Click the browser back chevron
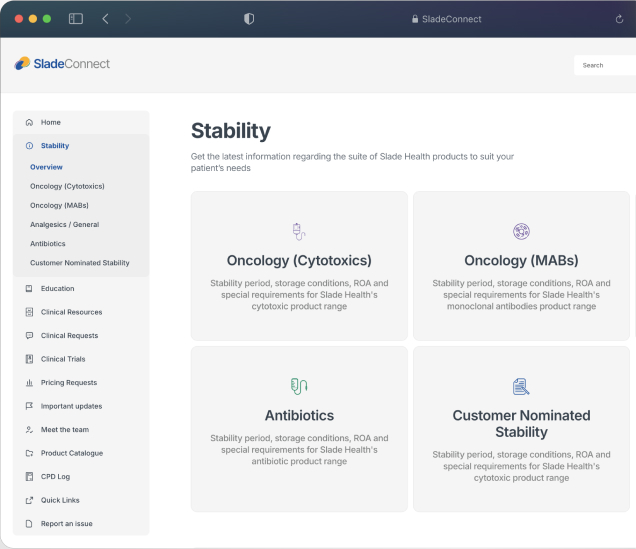This screenshot has width=636, height=549. 106,19
